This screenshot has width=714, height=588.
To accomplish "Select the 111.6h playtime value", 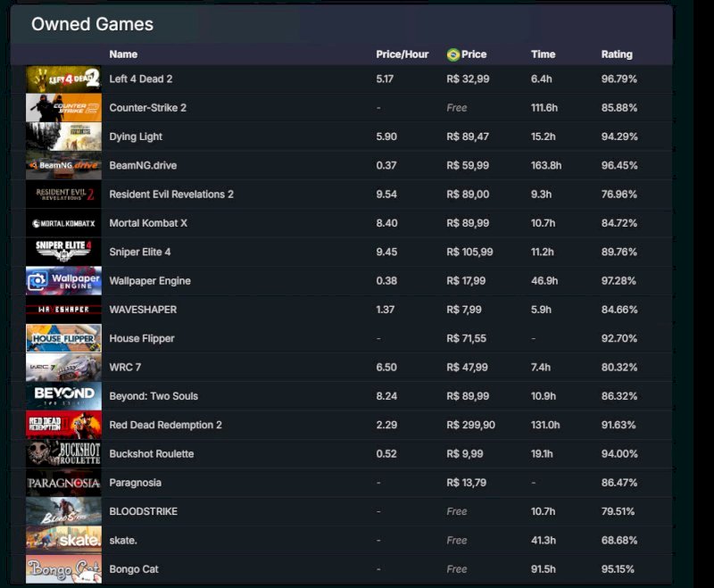I will tap(544, 108).
